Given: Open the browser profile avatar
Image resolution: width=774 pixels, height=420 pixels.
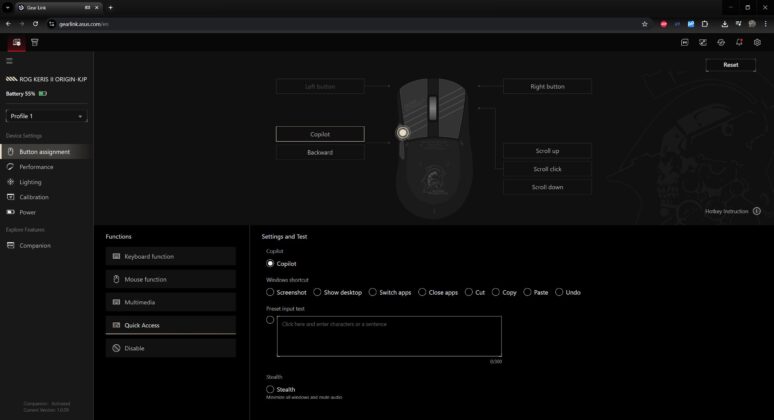Looking at the screenshot, I should coord(752,24).
